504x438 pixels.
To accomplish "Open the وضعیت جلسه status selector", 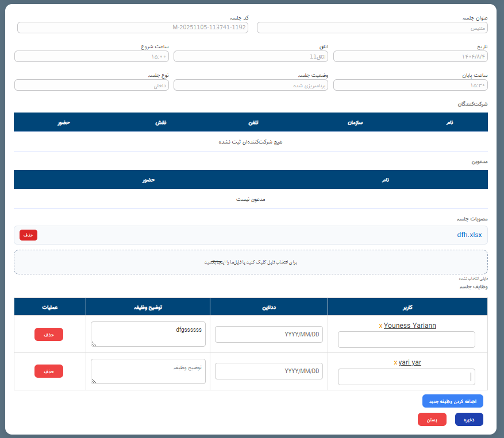I will click(251, 84).
